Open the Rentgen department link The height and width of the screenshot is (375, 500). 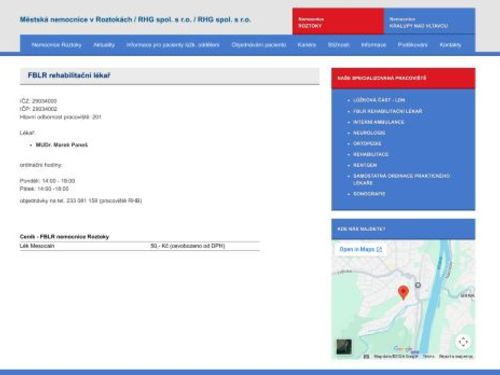pos(365,165)
